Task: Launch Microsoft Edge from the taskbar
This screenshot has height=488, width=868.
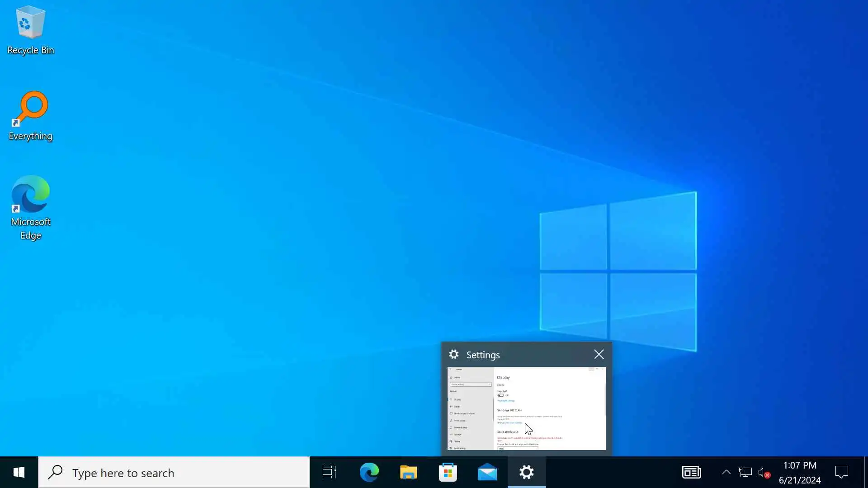Action: pos(369,472)
